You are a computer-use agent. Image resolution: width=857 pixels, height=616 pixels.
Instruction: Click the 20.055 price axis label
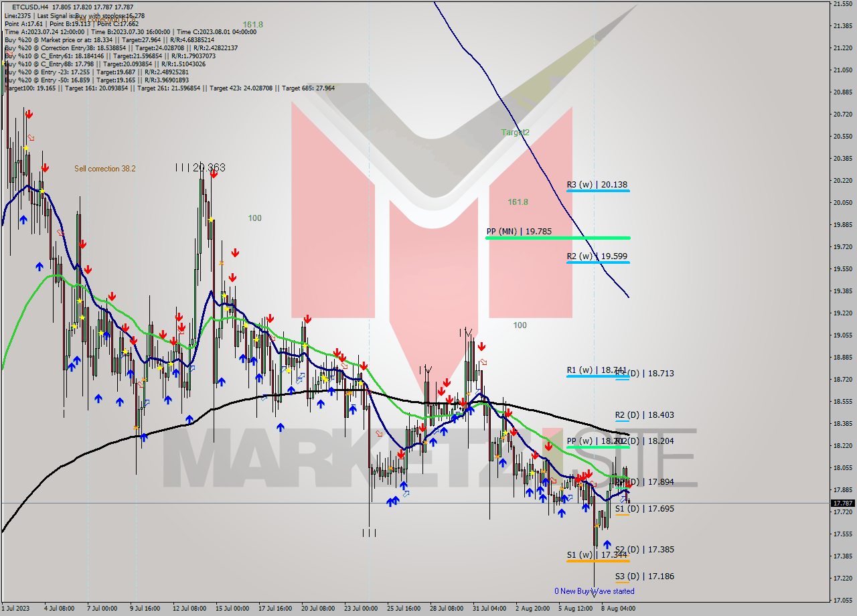pyautogui.click(x=842, y=202)
